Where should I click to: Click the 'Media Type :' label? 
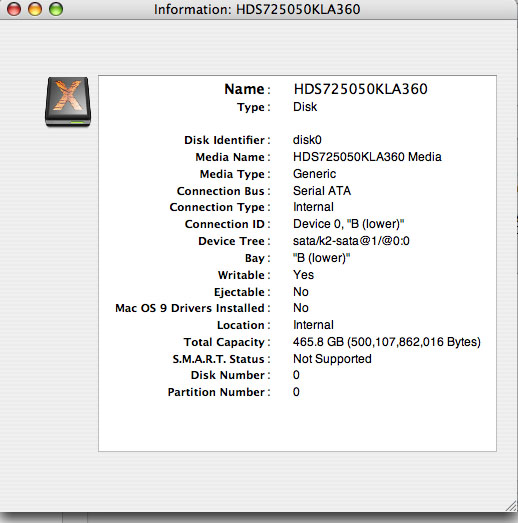click(x=235, y=174)
